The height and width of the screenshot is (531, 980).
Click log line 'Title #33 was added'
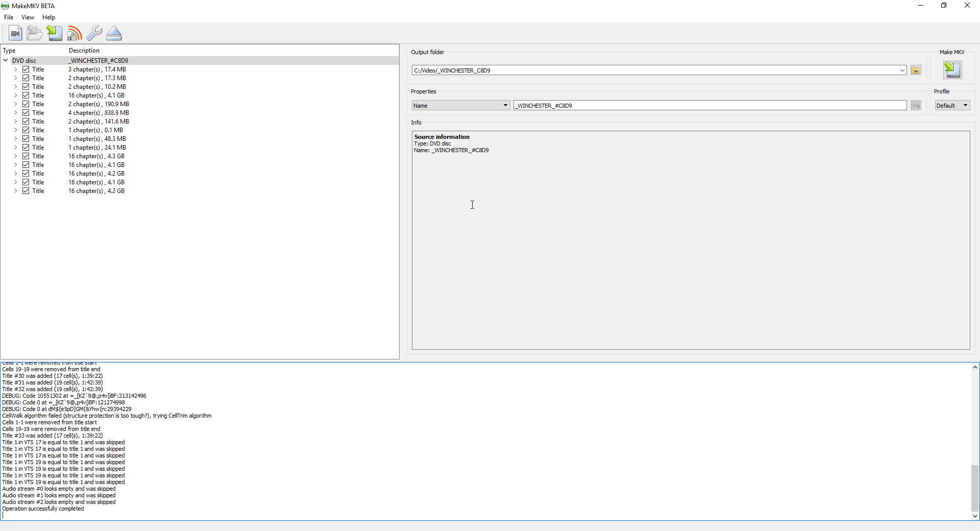(x=53, y=436)
